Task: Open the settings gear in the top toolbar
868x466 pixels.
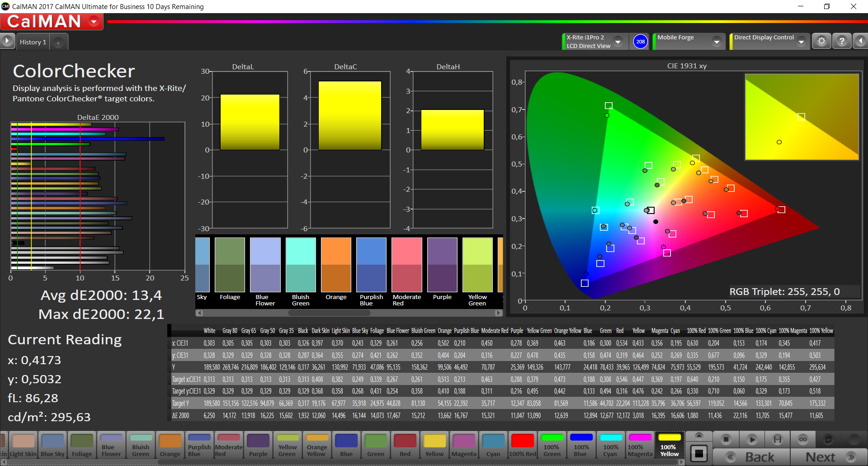Action: point(821,42)
